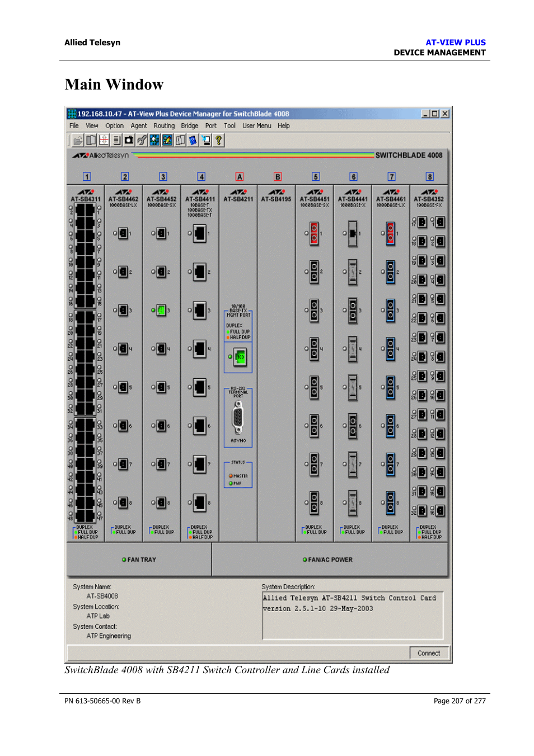The width and height of the screenshot is (534, 756).
Task: Click the camera snapshot toolbar icon
Action: (x=129, y=140)
